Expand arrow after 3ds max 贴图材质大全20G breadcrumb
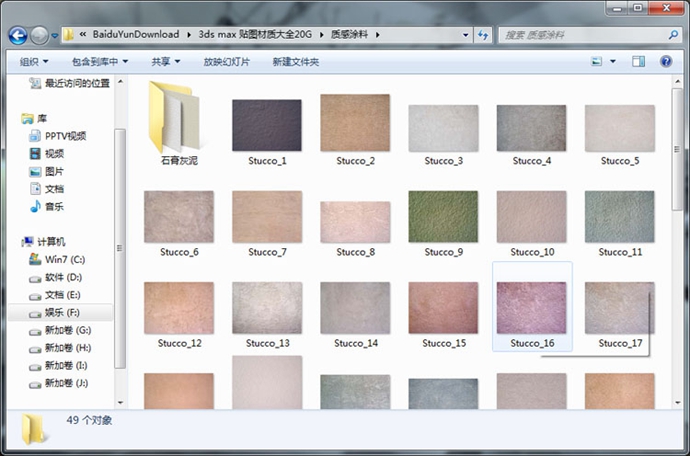 tap(322, 35)
